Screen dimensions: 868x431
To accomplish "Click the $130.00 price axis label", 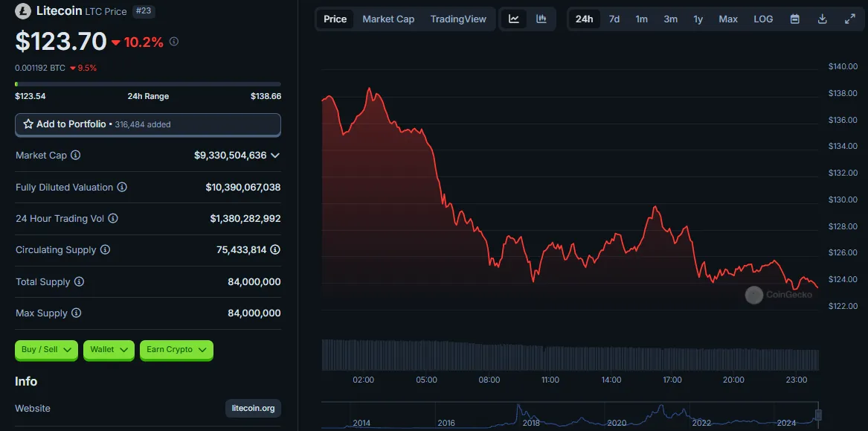I will coord(843,199).
